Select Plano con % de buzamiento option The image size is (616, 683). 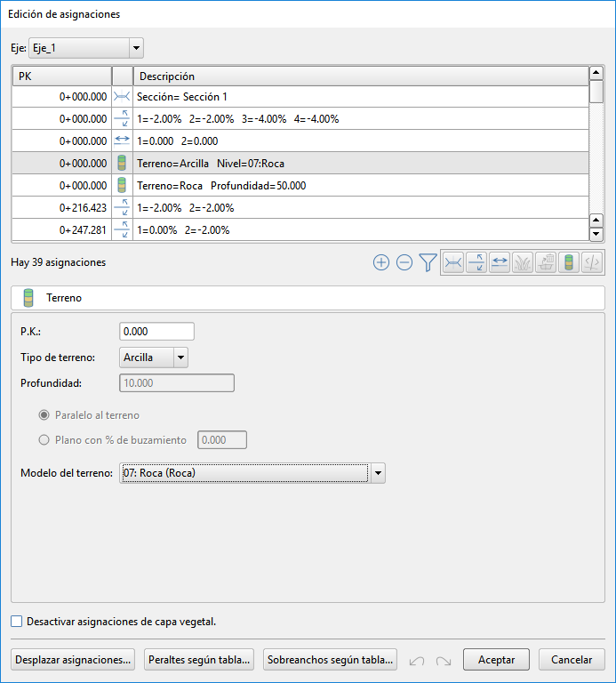click(x=44, y=440)
